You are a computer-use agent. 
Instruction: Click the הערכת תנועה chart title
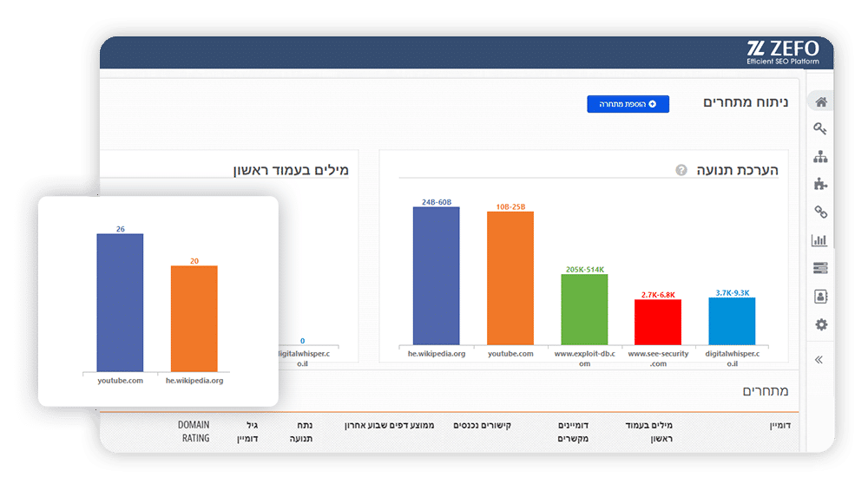pyautogui.click(x=737, y=170)
